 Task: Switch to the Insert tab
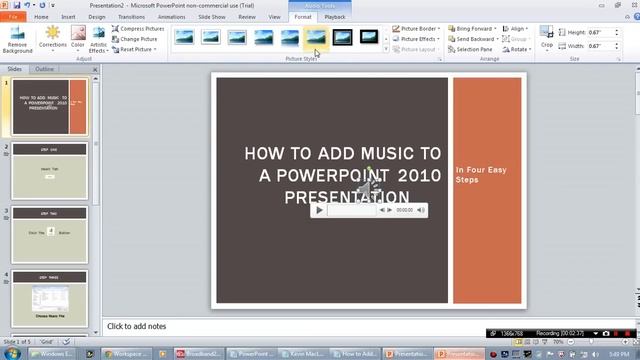coord(68,17)
